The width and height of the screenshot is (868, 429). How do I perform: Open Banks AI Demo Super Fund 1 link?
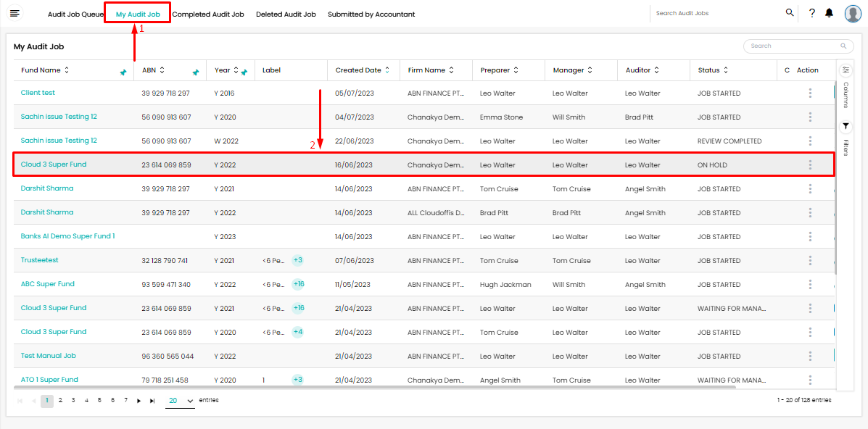pyautogui.click(x=67, y=236)
